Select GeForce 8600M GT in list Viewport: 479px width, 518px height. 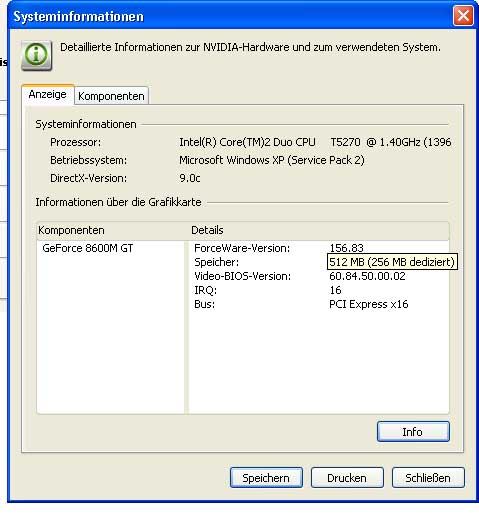(88, 248)
